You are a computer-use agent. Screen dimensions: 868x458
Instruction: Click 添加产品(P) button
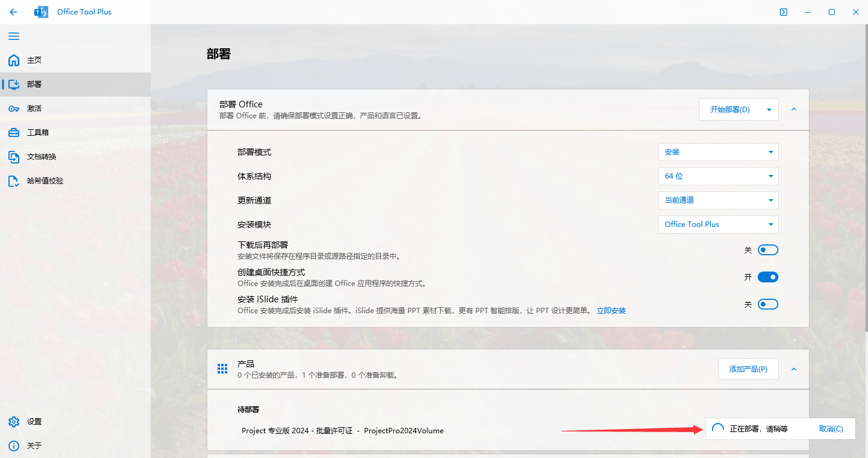tap(748, 368)
